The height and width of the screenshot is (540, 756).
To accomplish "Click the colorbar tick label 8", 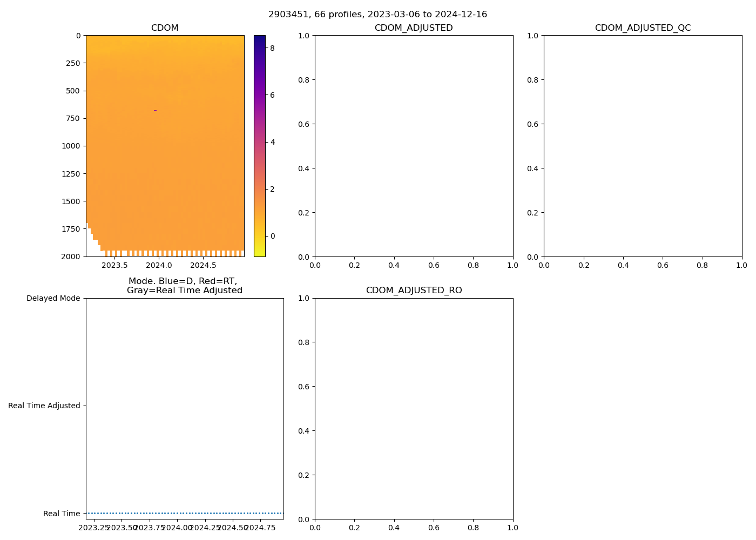I will [x=272, y=48].
